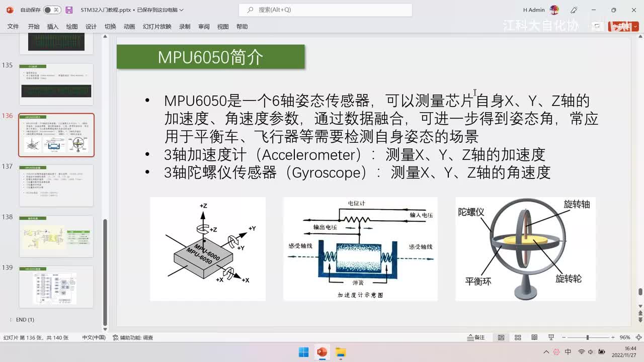Click the Accelerometer bullet text line
Image resolution: width=644 pixels, height=362 pixels.
(x=354, y=155)
